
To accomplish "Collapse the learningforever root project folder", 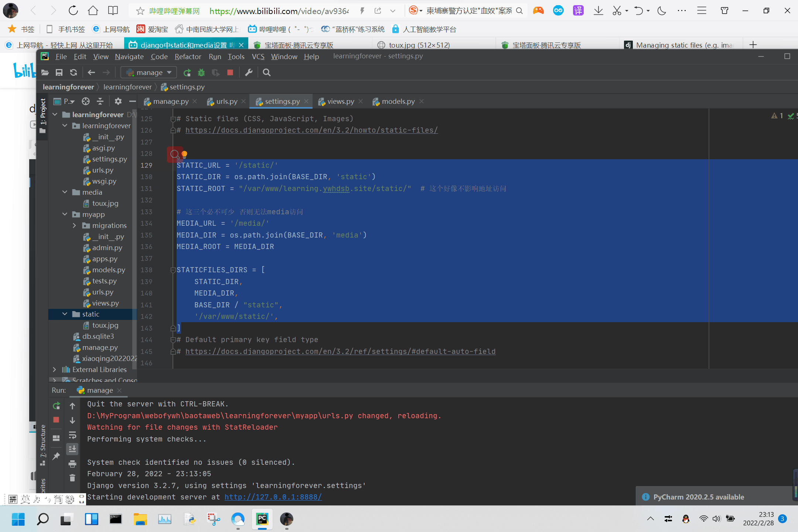I will pos(55,115).
